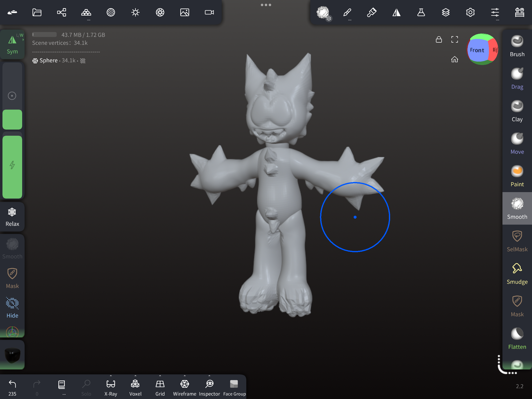Click the Front face of view cube
Viewport: 532px width, 399px height.
(477, 50)
